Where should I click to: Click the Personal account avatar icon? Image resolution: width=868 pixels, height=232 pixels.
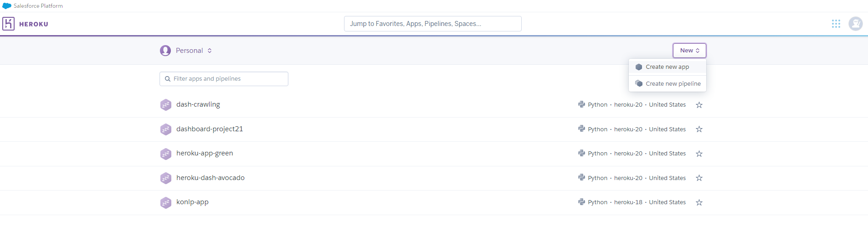(165, 51)
